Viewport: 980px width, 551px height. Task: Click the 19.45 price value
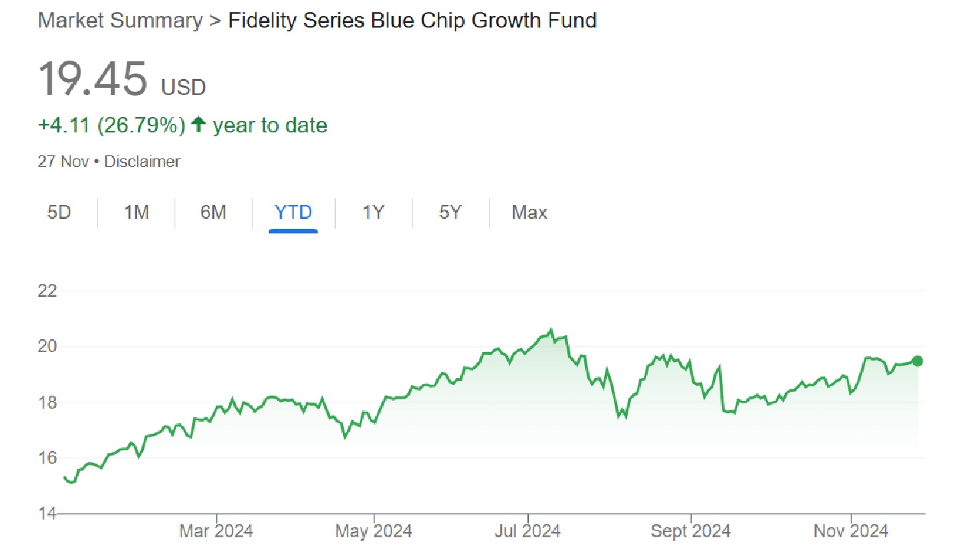(x=93, y=80)
